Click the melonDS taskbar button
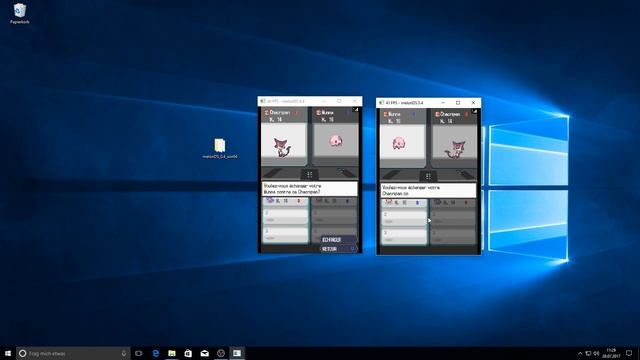 [237, 353]
